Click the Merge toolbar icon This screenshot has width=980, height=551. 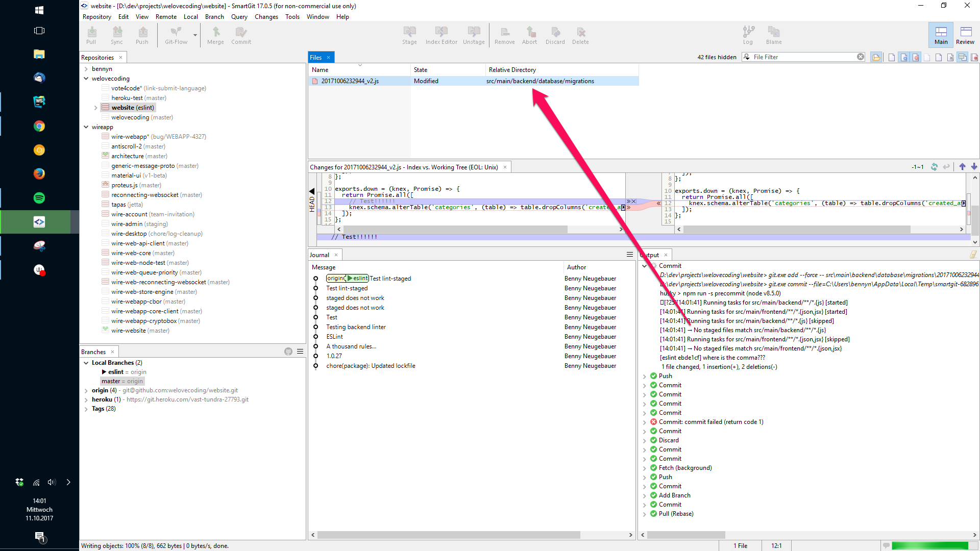click(215, 35)
